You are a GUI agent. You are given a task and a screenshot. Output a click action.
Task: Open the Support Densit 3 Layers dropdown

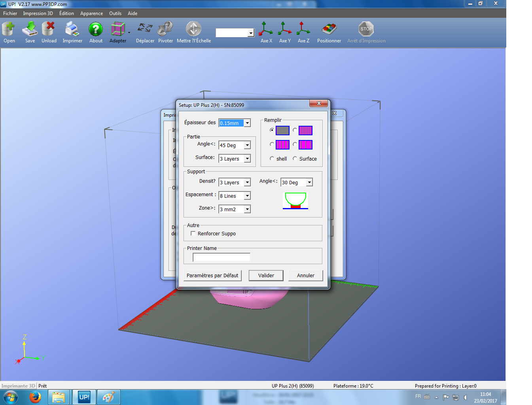point(247,182)
